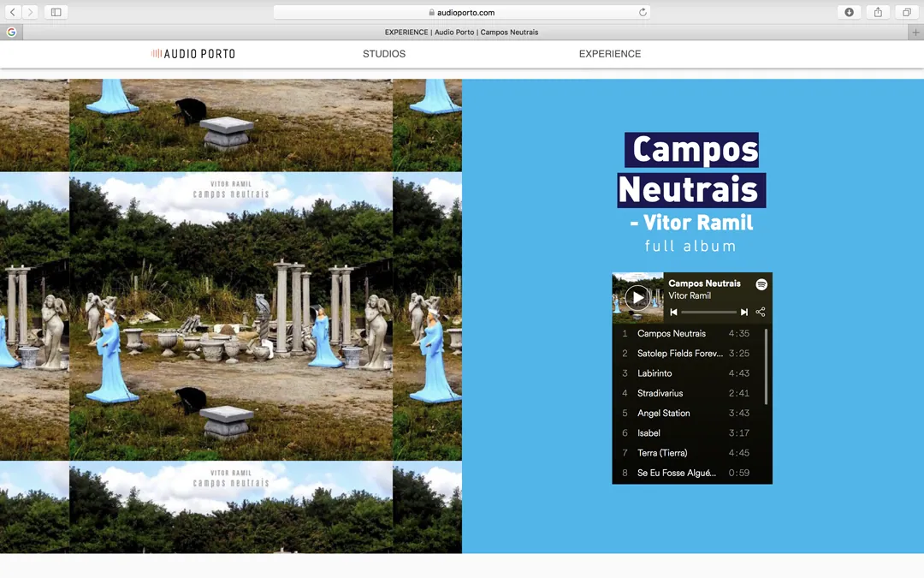Play track 4 Stradivarius

click(692, 393)
